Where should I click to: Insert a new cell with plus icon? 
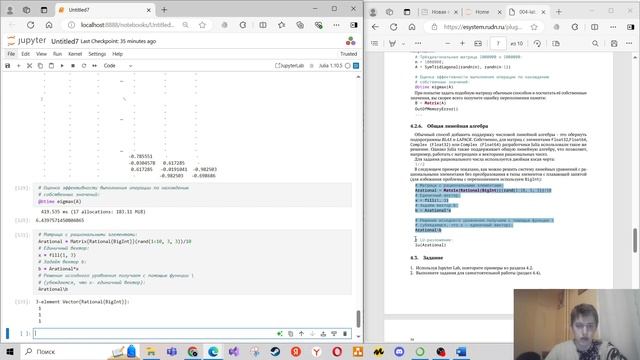click(18, 65)
